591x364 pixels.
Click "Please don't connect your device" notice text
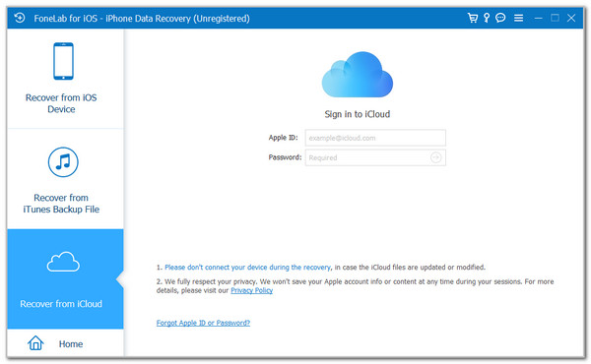point(247,268)
